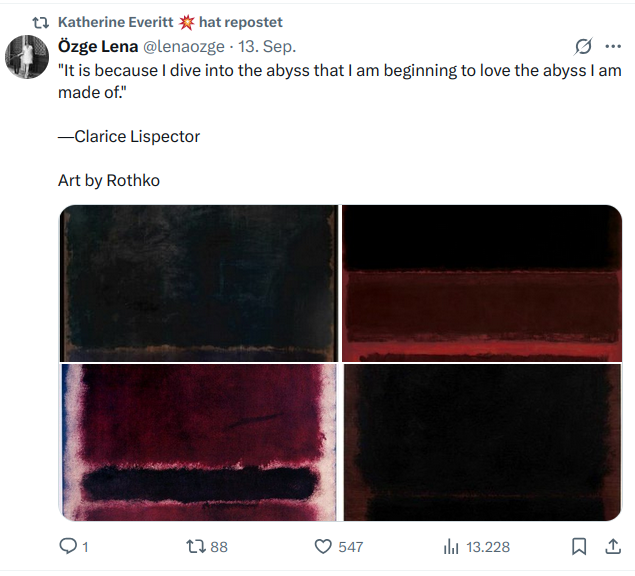This screenshot has height=576, width=635.
Task: Like the post with the heart icon
Action: 323,547
